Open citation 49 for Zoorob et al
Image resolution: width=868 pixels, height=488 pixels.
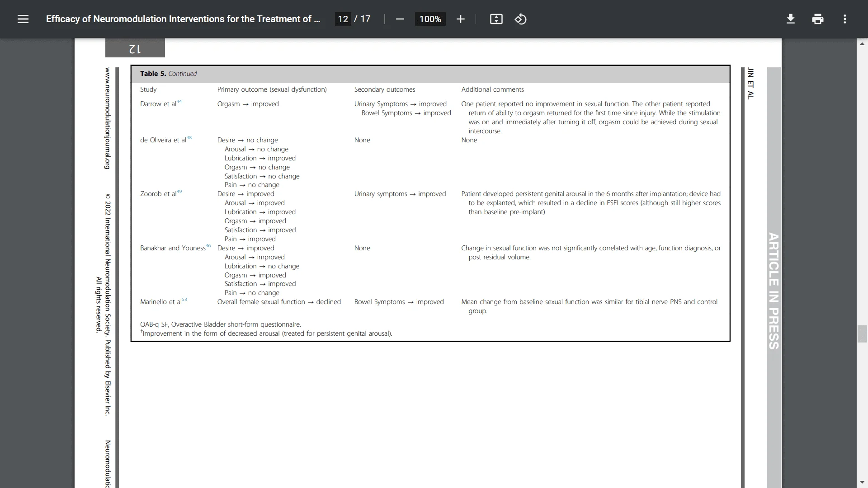click(179, 192)
